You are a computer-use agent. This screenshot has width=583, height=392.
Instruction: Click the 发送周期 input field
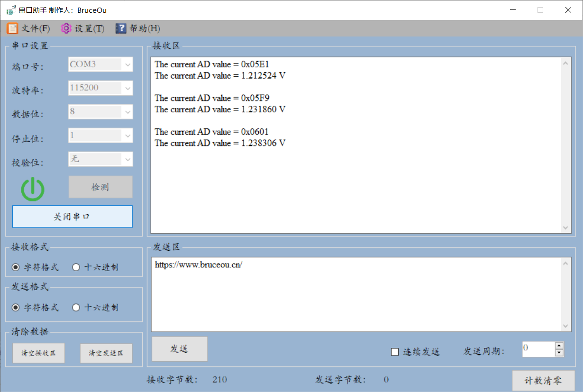pyautogui.click(x=538, y=349)
